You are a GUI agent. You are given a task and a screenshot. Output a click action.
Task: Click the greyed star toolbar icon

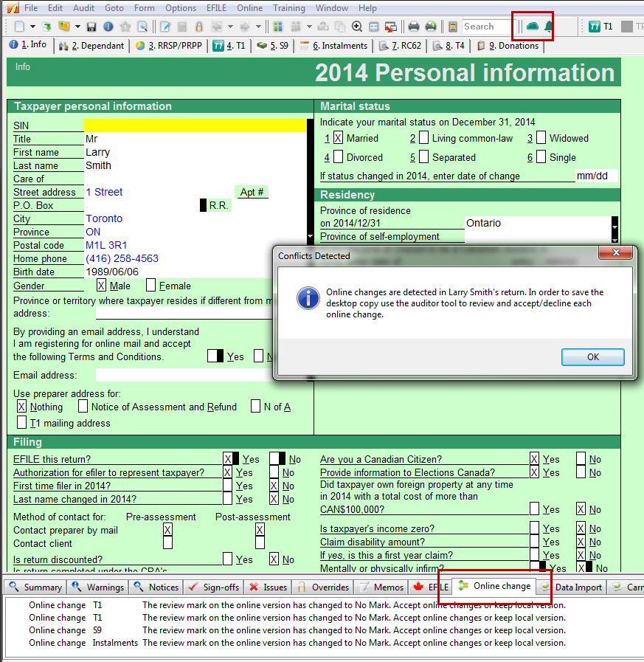pos(125,27)
